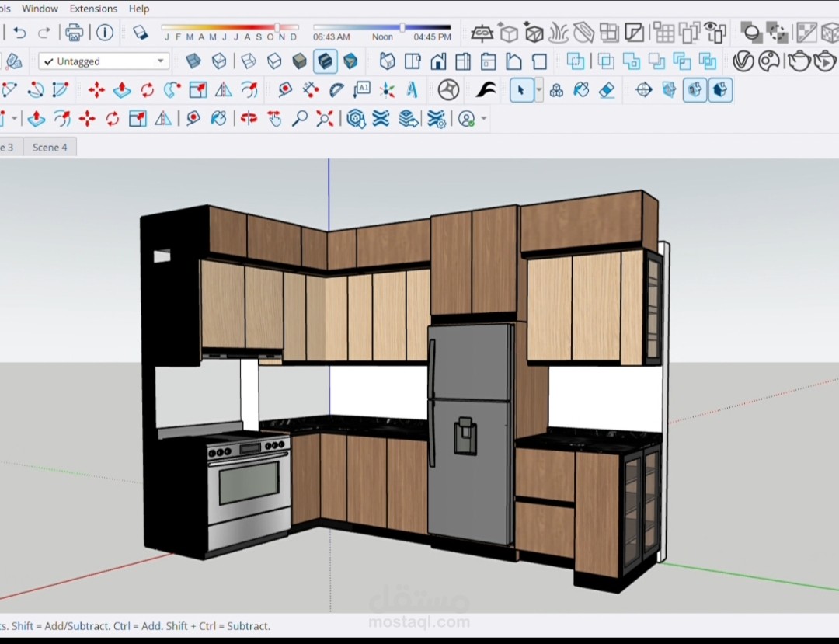This screenshot has width=839, height=644.
Task: Select the Split solid tool
Action: tap(708, 61)
